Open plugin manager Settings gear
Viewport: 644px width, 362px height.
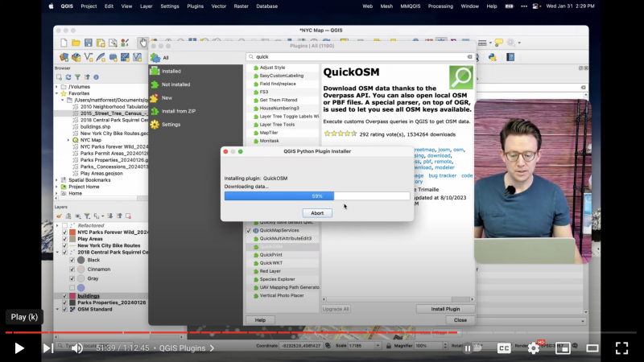(x=171, y=125)
